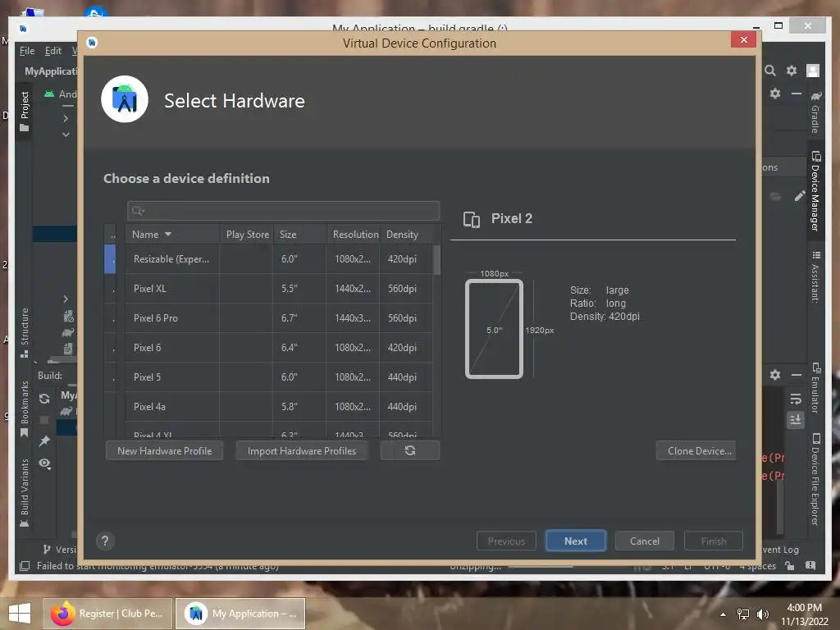840x630 pixels.
Task: Click the volume speaker tray icon
Action: click(x=763, y=614)
